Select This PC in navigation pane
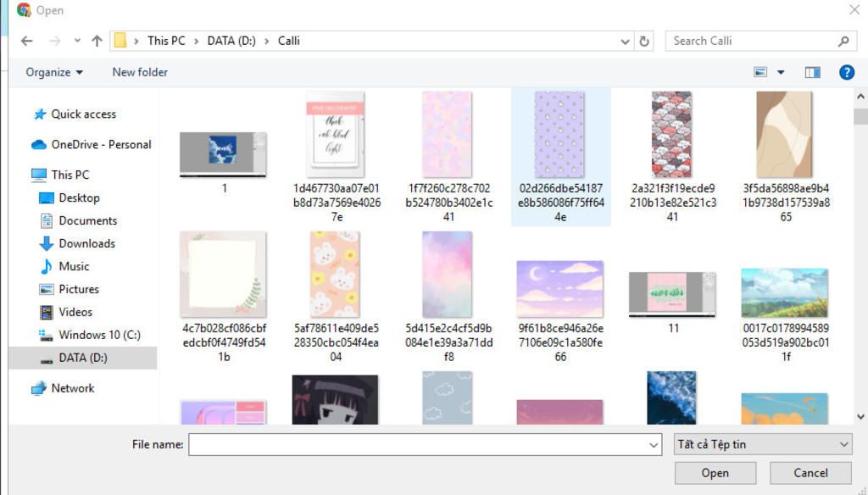Image resolution: width=868 pixels, height=495 pixels. click(60, 175)
